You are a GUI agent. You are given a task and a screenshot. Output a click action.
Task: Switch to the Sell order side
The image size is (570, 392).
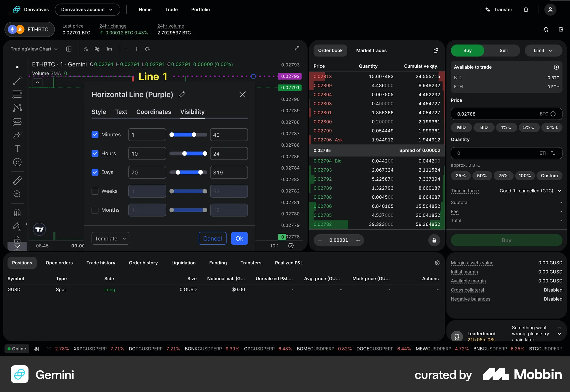pyautogui.click(x=503, y=50)
